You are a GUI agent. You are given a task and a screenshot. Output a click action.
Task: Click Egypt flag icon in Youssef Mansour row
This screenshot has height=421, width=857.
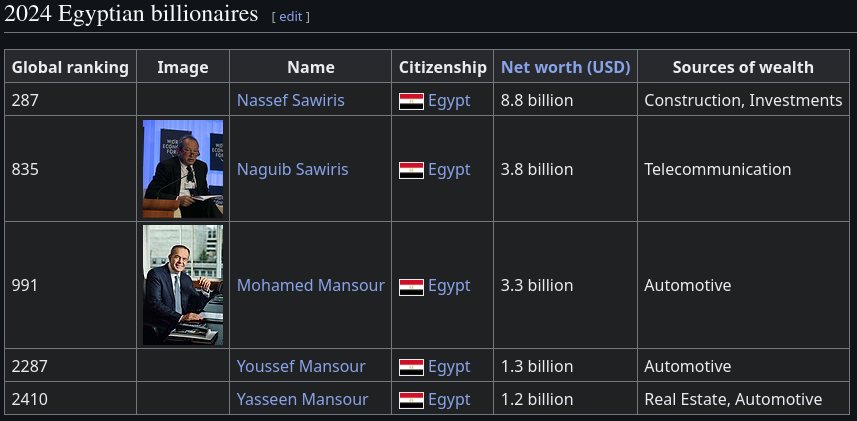pyautogui.click(x=411, y=367)
